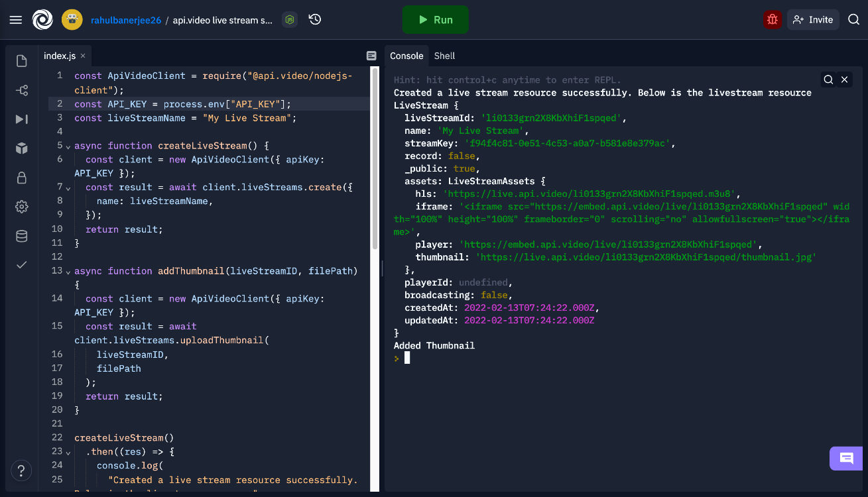The width and height of the screenshot is (868, 497).
Task: Open rahulbanerjee26 user avatar
Action: pyautogui.click(x=72, y=20)
